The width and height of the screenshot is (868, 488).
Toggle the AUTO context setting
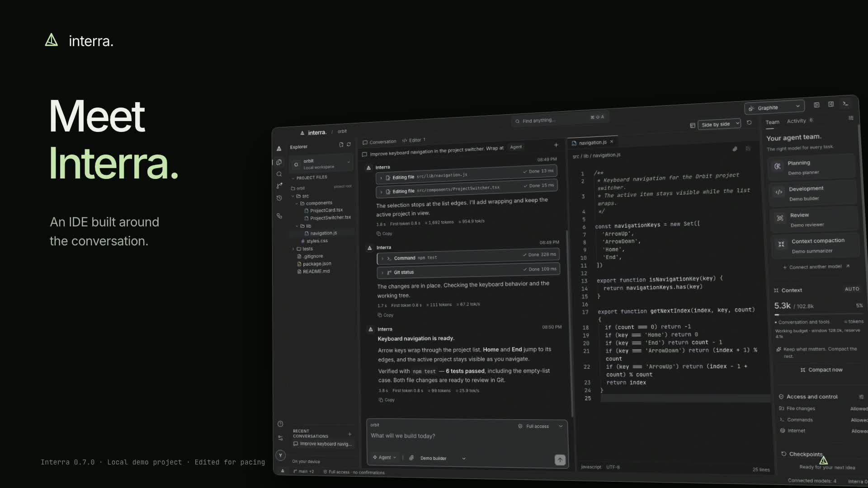pos(852,289)
